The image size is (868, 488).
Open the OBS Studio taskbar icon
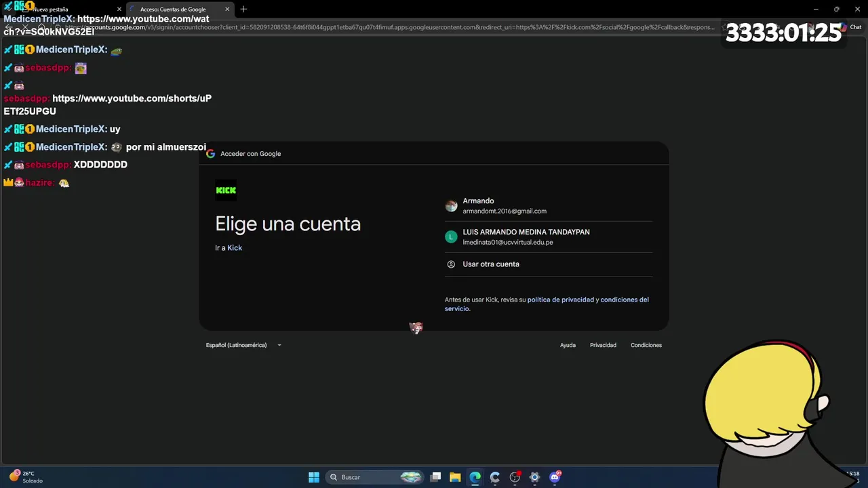[515, 477]
